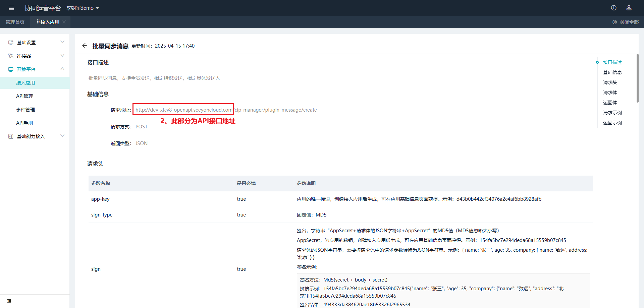
Task: Click the hamburger menu icon at top left
Action: [11, 8]
